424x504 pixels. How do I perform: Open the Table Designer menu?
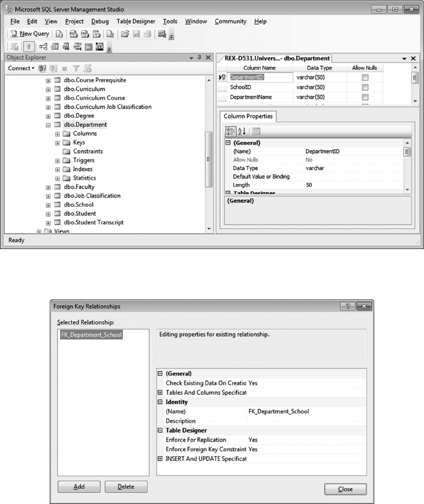136,21
